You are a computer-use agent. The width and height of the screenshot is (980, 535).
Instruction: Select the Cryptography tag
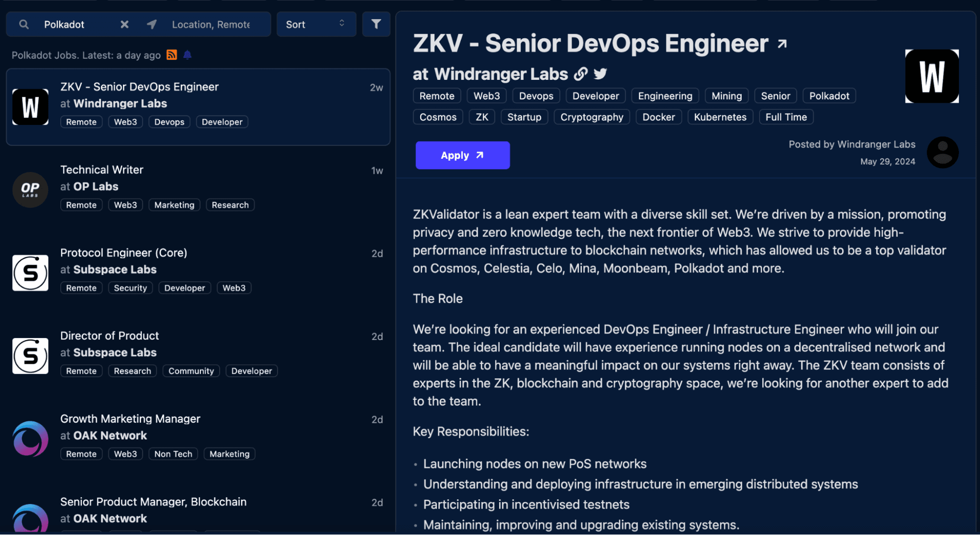pyautogui.click(x=592, y=117)
